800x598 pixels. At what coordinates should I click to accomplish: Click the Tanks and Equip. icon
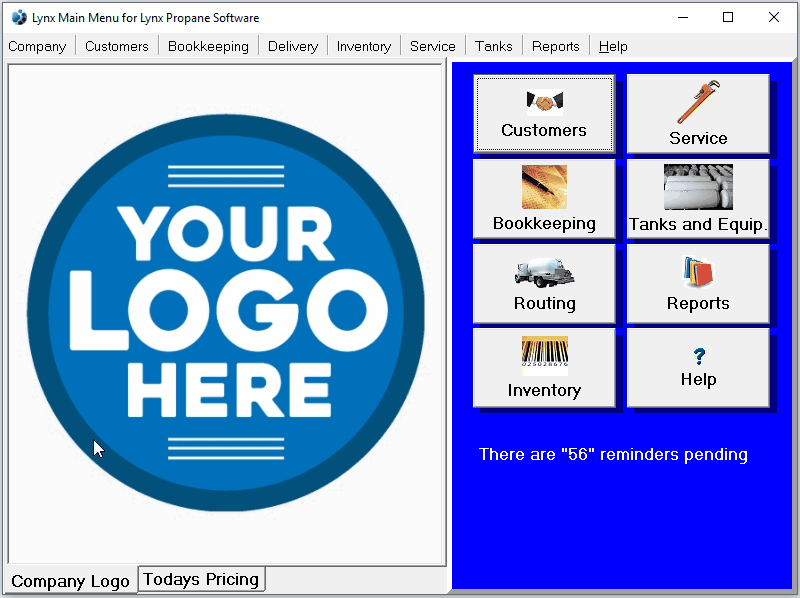coord(698,186)
